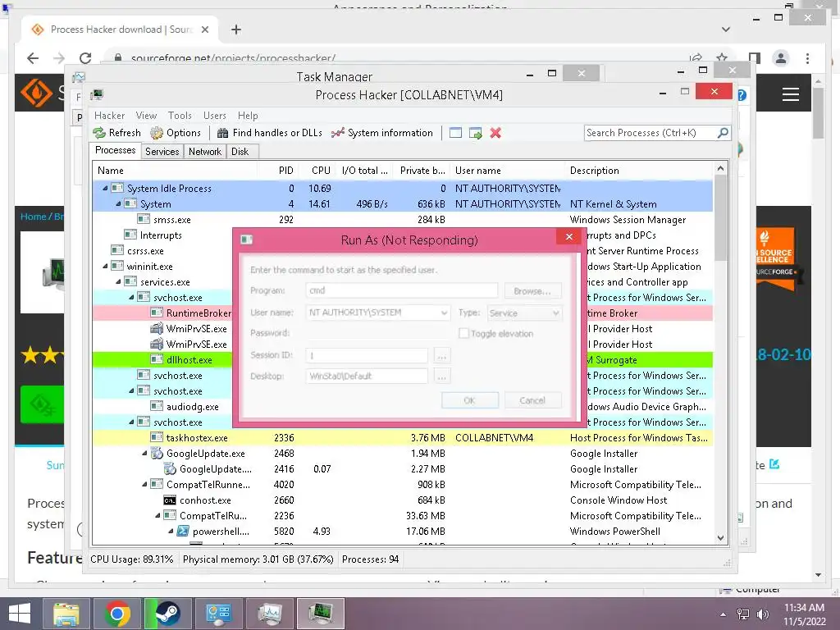Viewport: 840px width, 630px height.
Task: Click the search magnifier icon
Action: [723, 132]
